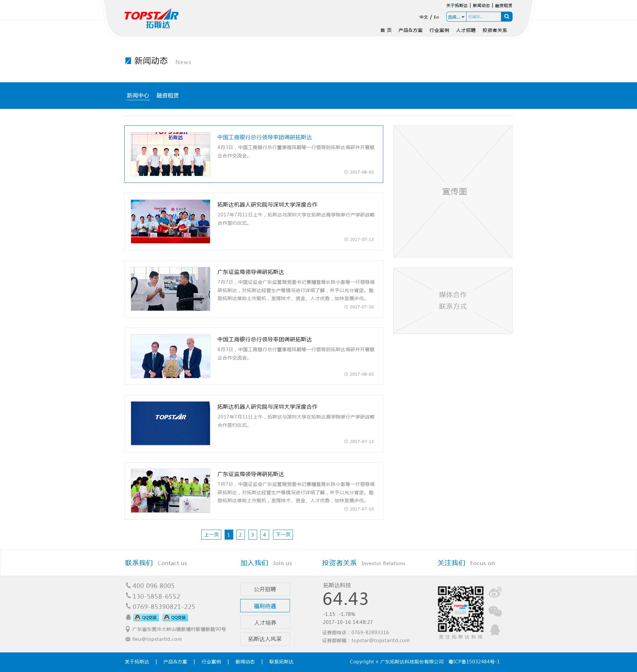Open footer link 新闻动态
Image resolution: width=637 pixels, height=672 pixels.
(245, 661)
